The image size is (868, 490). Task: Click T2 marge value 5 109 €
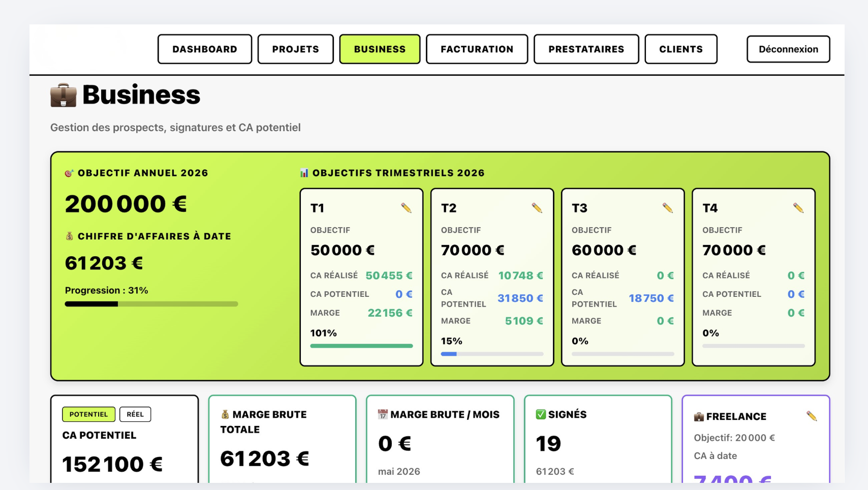(524, 321)
